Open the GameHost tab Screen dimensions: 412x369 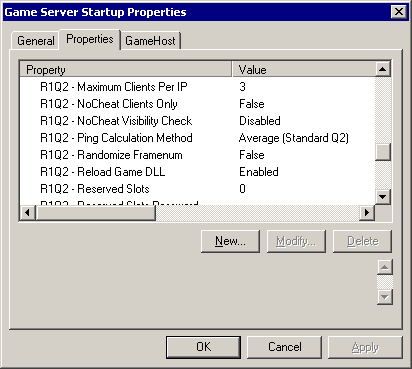(x=150, y=41)
